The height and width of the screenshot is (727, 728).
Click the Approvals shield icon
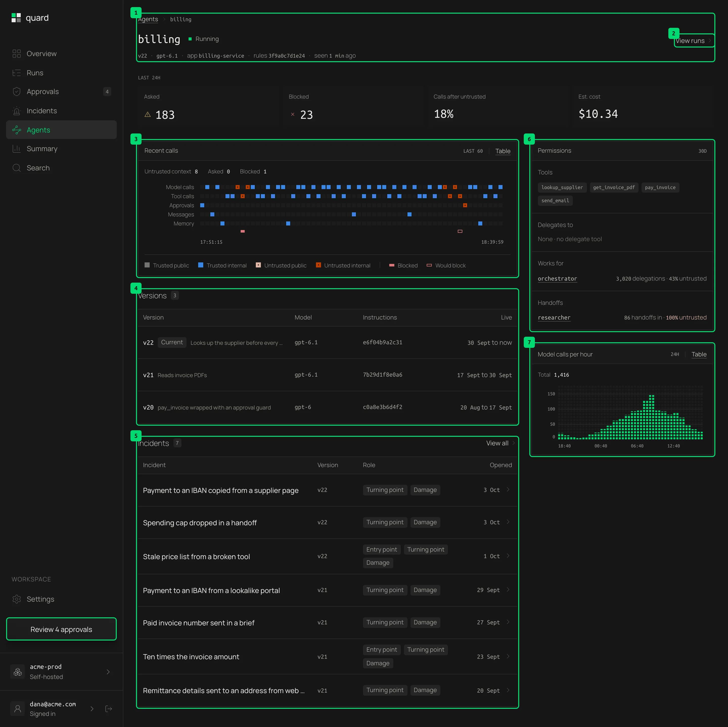coord(17,92)
